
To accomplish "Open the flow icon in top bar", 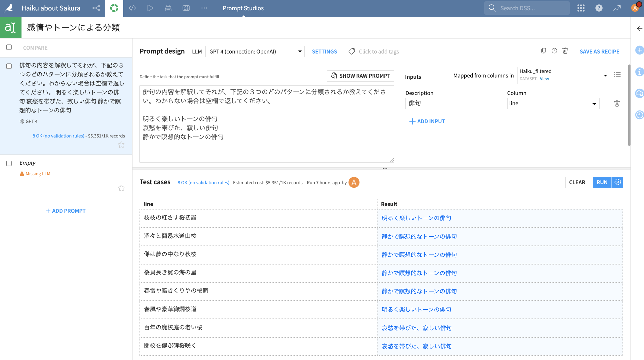I will click(x=96, y=8).
